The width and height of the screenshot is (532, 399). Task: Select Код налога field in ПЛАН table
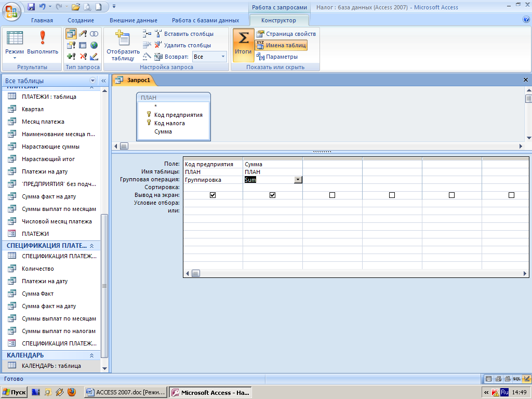point(169,123)
